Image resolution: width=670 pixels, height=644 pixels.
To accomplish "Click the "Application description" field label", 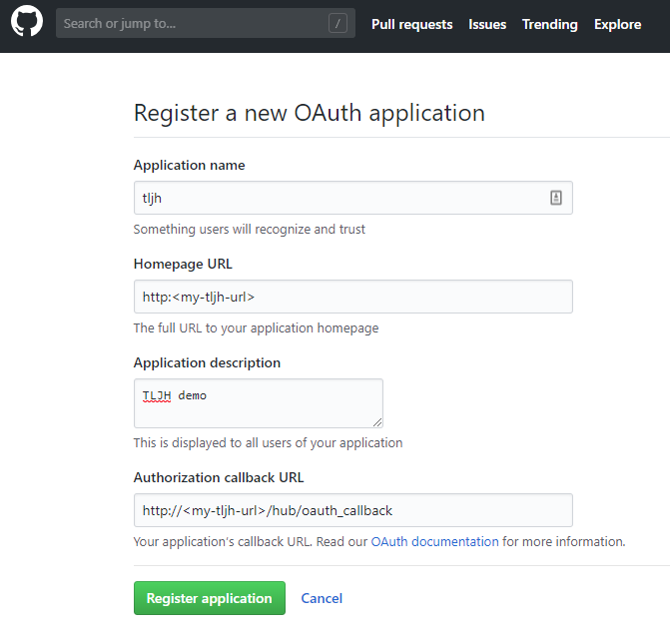I will (x=207, y=362).
